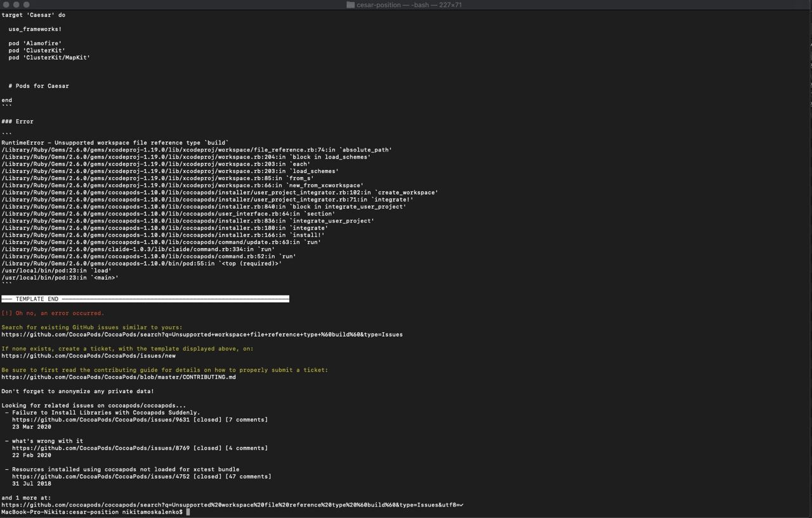
Task: Open the issues/9631 link
Action: pos(101,420)
